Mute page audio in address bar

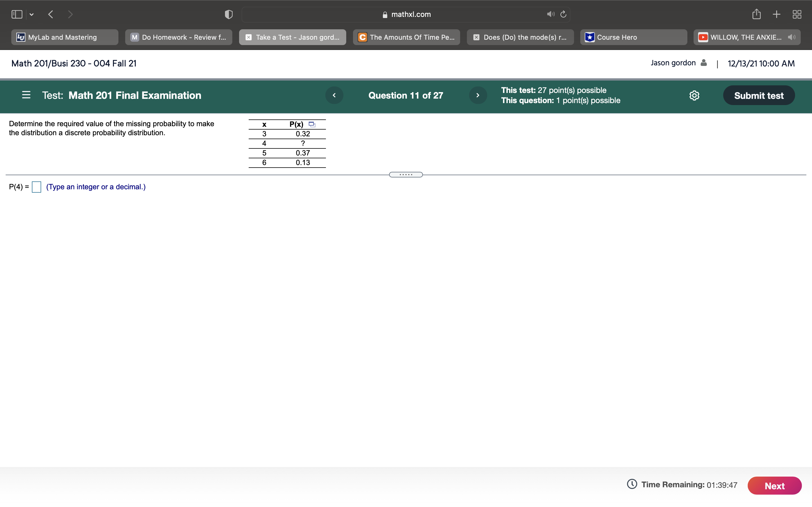click(x=550, y=14)
